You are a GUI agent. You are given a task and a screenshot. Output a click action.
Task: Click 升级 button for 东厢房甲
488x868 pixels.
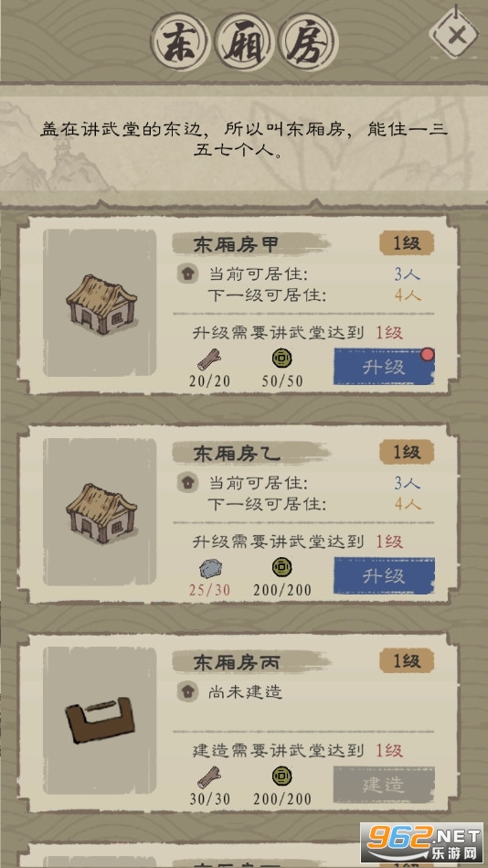[x=384, y=367]
